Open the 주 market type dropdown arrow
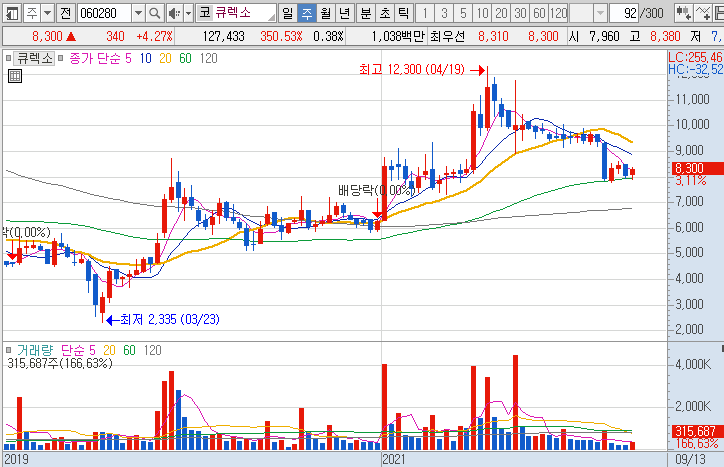 47,13
